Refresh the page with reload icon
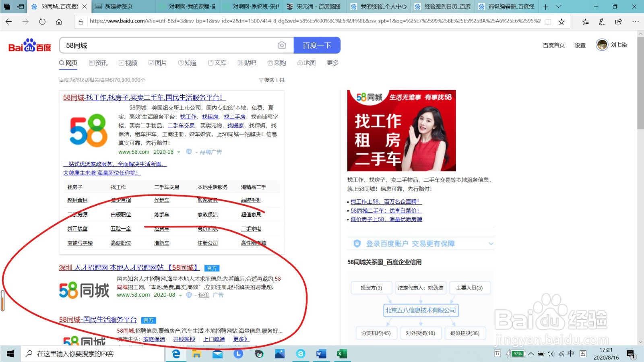The width and height of the screenshot is (644, 362). coord(42,22)
